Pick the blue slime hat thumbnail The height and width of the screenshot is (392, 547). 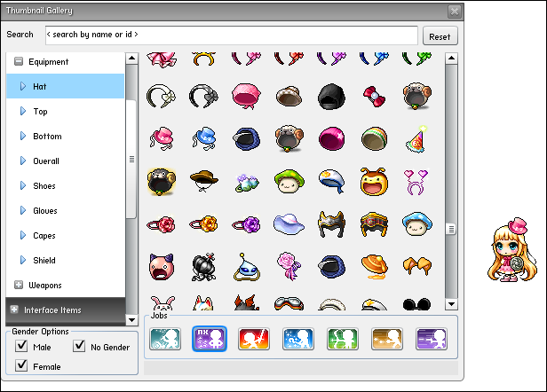[x=246, y=267]
